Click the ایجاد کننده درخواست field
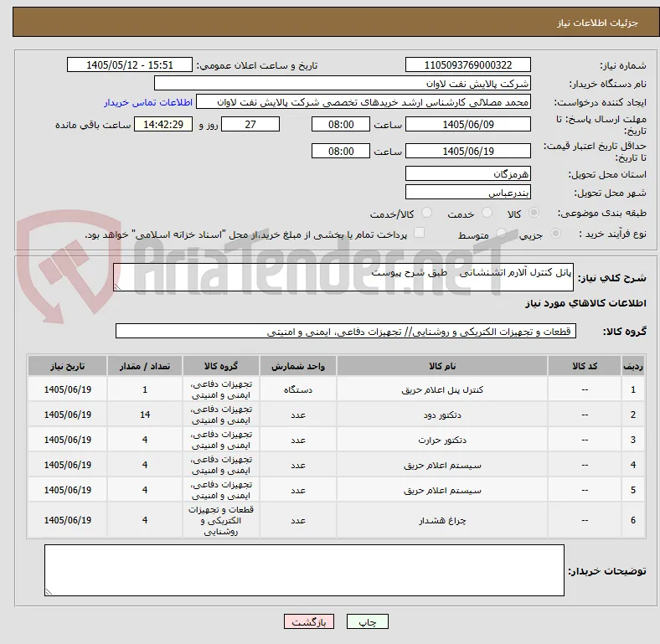Screen dimensions: 660x644 click(364, 102)
